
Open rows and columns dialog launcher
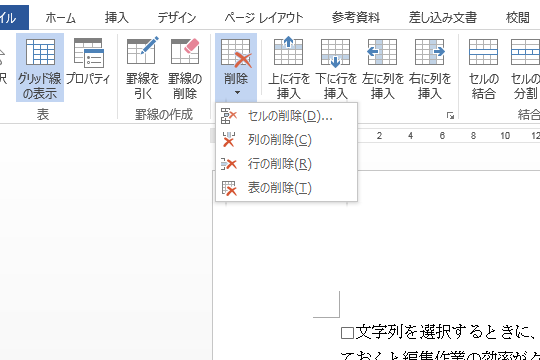tap(450, 115)
